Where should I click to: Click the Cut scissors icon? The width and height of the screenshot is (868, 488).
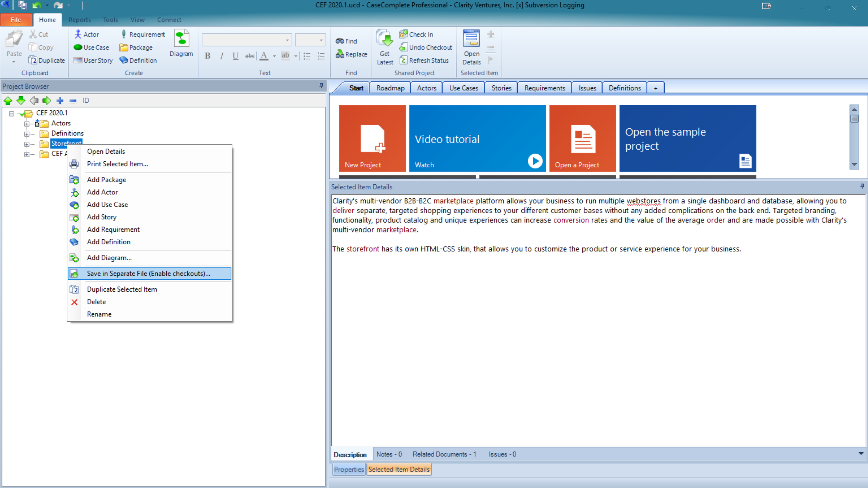[x=33, y=34]
